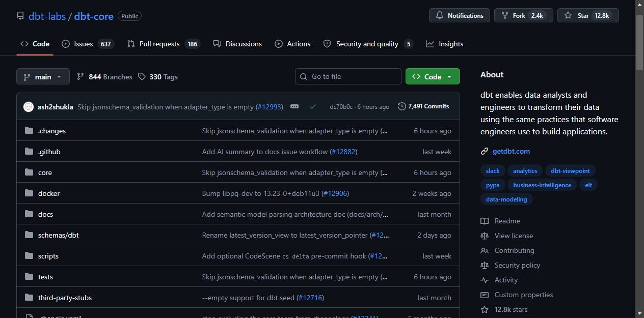Open the getdbt.com website link
644x318 pixels.
point(511,151)
